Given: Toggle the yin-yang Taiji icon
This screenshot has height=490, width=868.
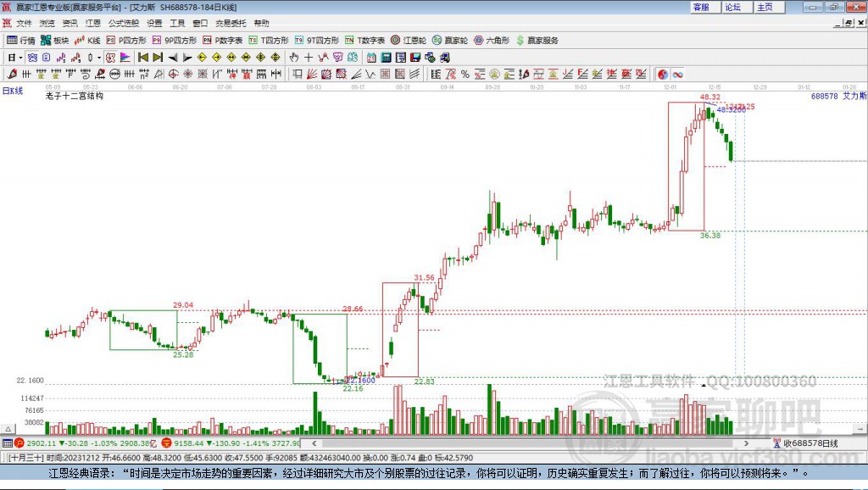Looking at the screenshot, I should 663,75.
